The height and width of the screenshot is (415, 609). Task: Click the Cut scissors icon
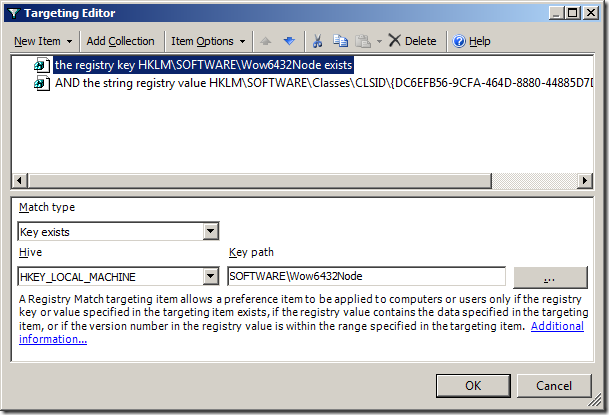(318, 41)
